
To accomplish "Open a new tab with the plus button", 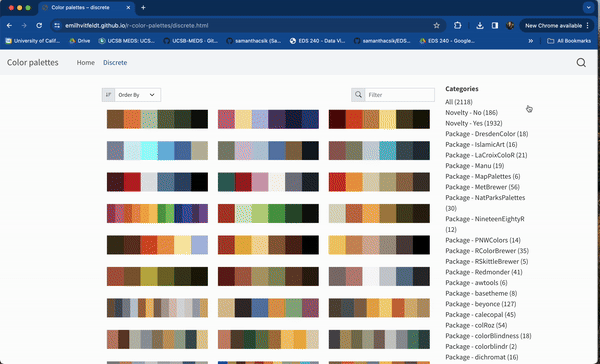I will click(x=143, y=8).
